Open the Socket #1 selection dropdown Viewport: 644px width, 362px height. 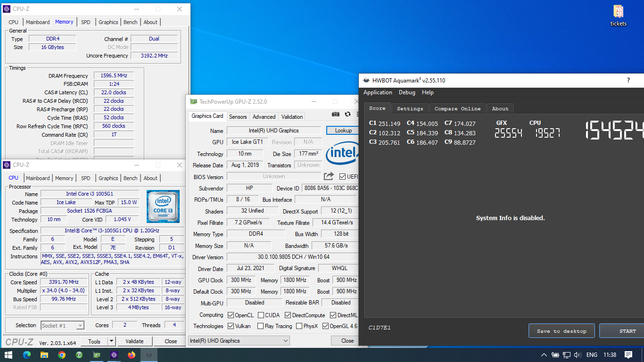(x=62, y=326)
